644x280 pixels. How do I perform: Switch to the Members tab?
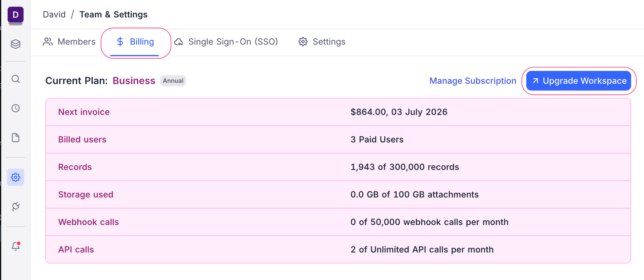click(69, 42)
